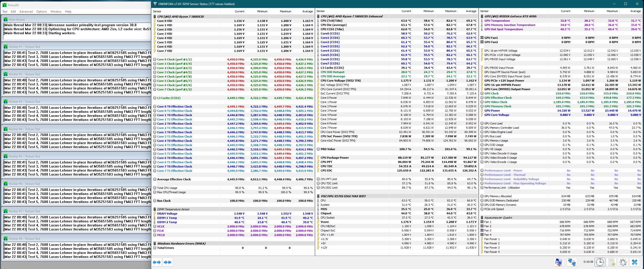Reset the sensor clock timer button
644x269 pixels.
coord(600,262)
